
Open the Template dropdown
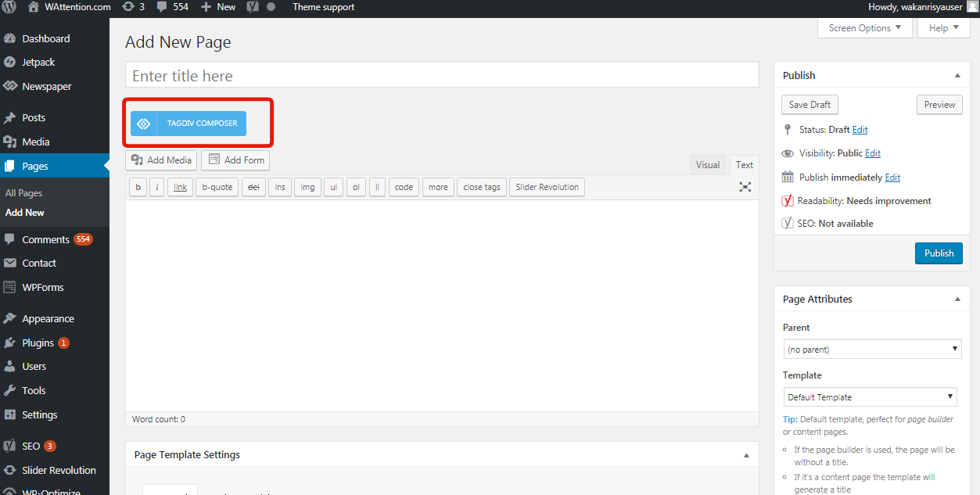[x=870, y=396]
